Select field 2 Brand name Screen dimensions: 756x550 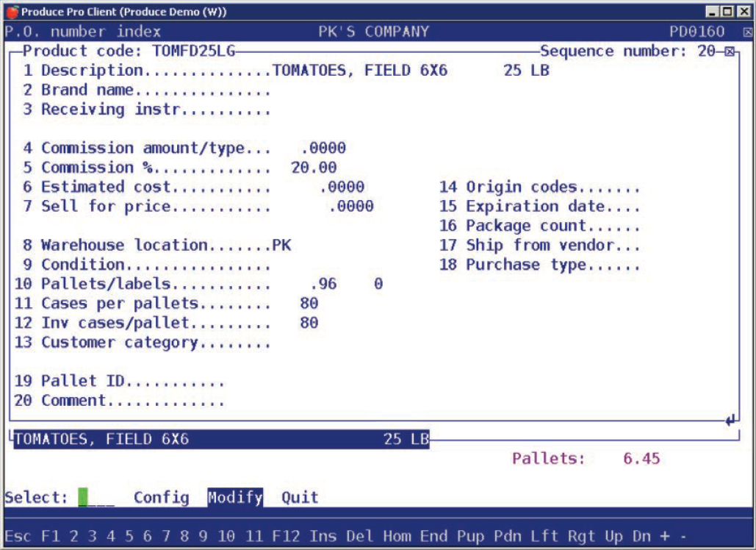[147, 90]
